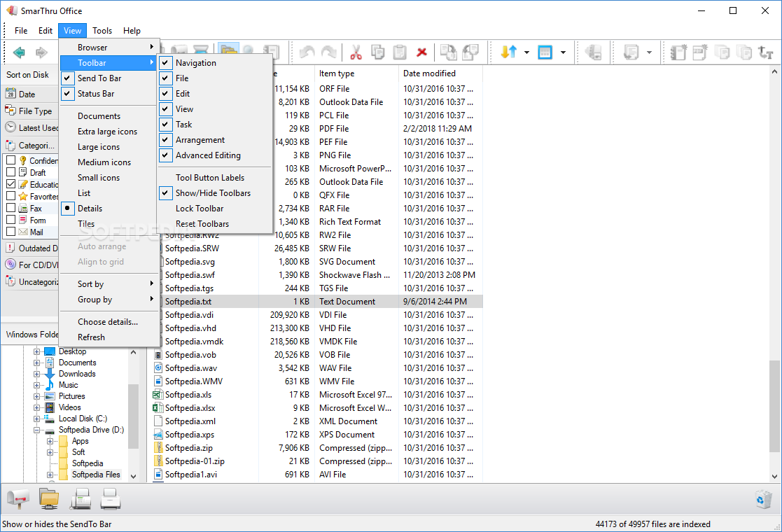Expand the Apps folder node
The image size is (782, 532).
pyautogui.click(x=50, y=441)
